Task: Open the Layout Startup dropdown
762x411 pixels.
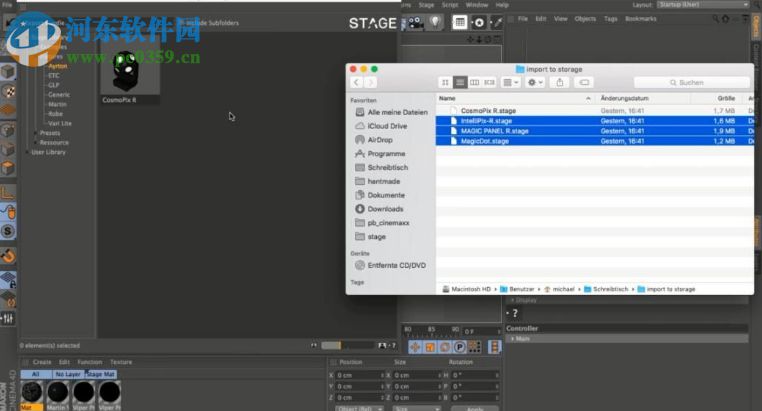Action: (703, 4)
